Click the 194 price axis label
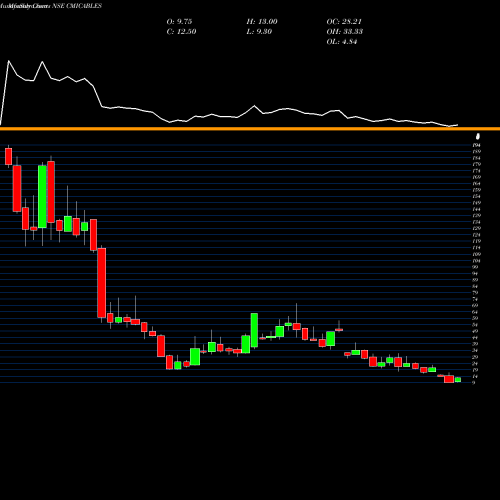Image resolution: width=500 pixels, height=500 pixels. [477, 145]
